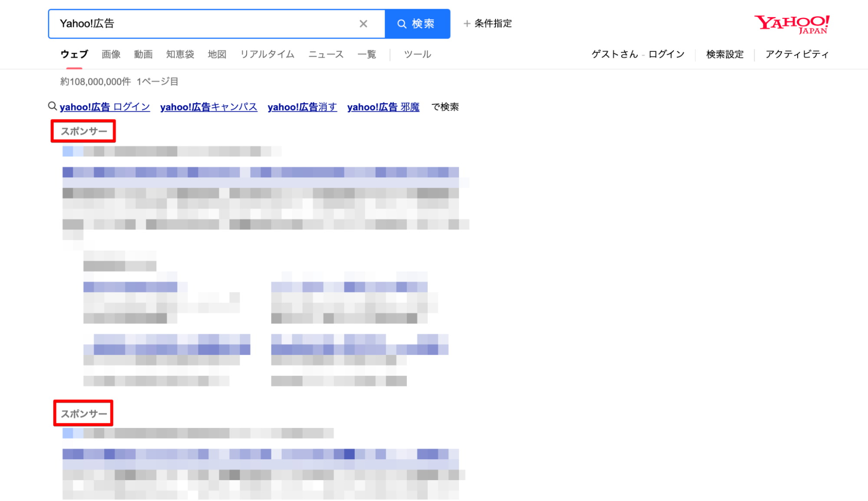
Task: Open the ニュース tab
Action: [326, 54]
